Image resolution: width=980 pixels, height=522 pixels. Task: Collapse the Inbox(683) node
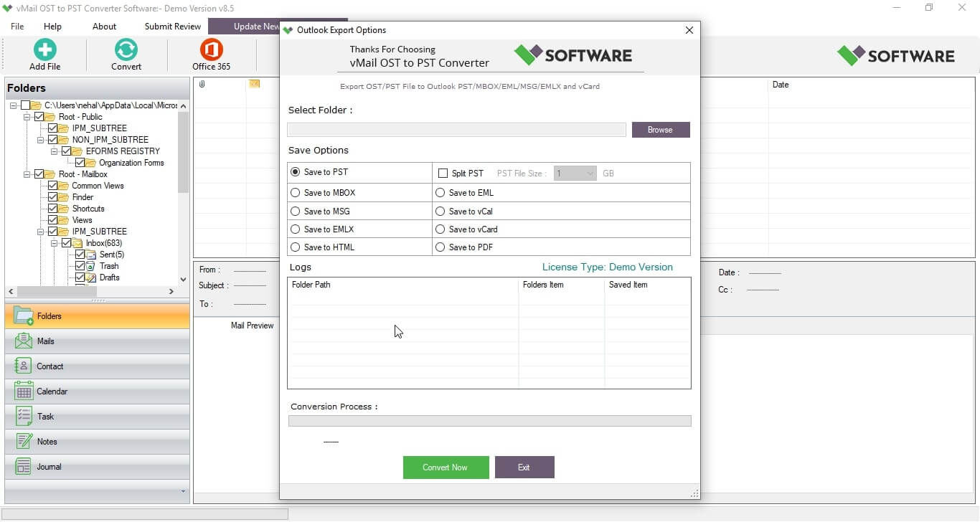[55, 243]
